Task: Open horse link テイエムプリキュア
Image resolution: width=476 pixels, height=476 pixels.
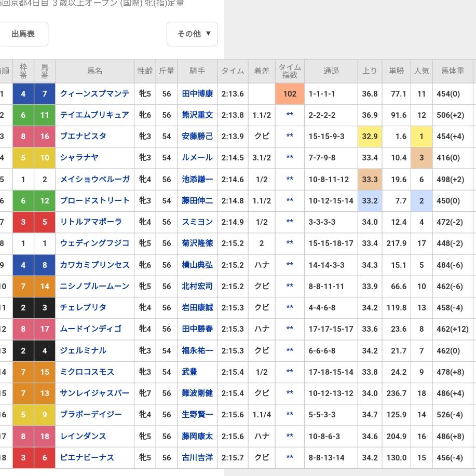Action: pos(94,115)
